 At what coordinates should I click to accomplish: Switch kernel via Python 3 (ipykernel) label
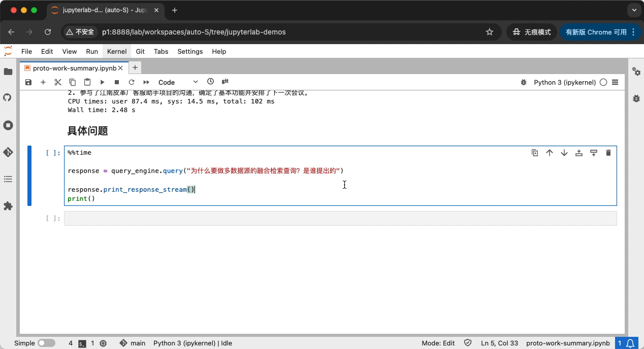click(565, 82)
